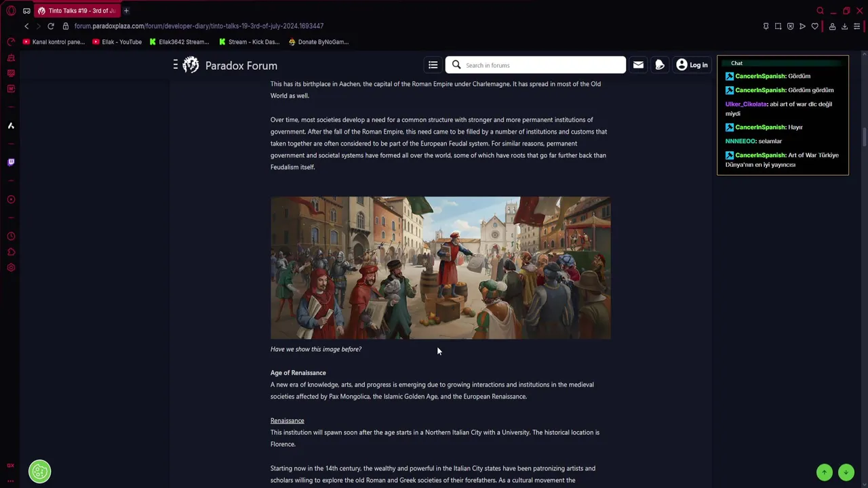Click the site security lock icon
The image size is (868, 488).
pyautogui.click(x=66, y=26)
